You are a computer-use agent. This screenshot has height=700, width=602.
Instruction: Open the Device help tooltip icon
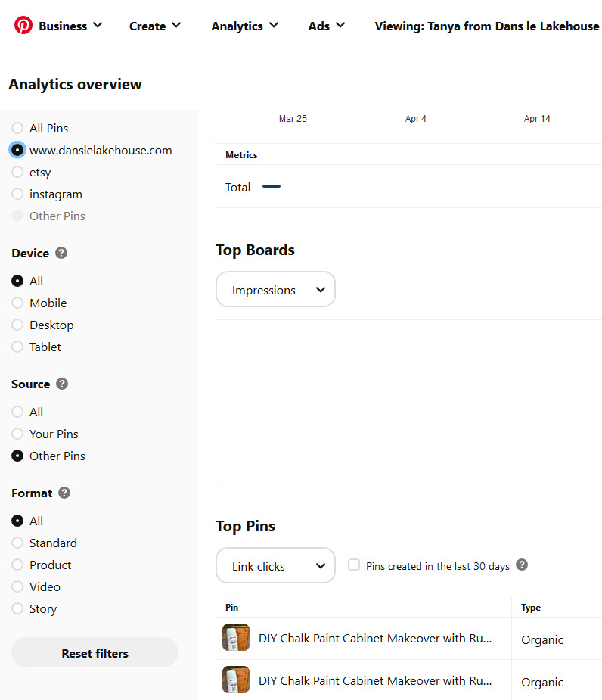pyautogui.click(x=63, y=253)
